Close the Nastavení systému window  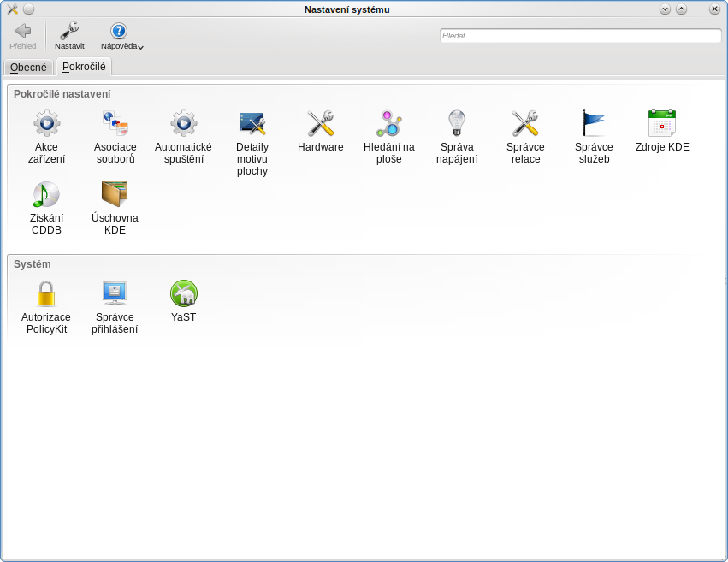(714, 9)
